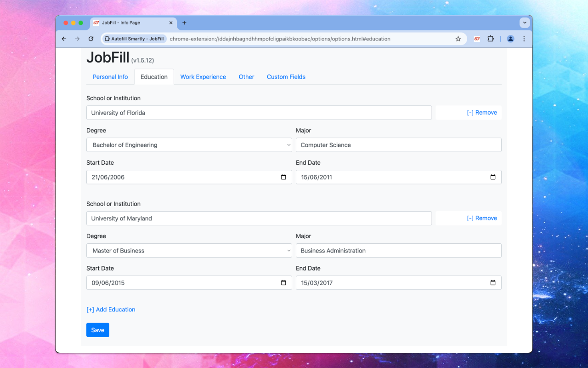Viewport: 588px width, 368px height.
Task: Click the chrome-extension URL in address bar
Action: click(280, 39)
